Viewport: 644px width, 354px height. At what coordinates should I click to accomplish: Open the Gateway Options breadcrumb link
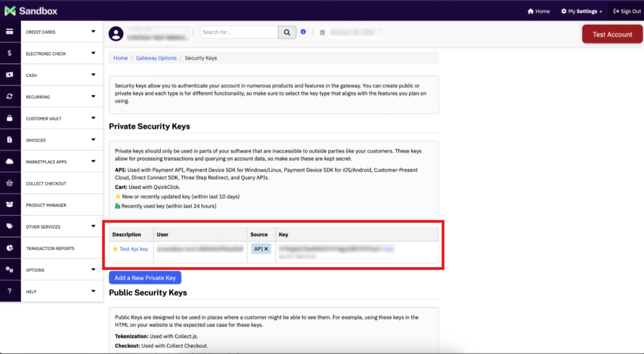pos(156,58)
